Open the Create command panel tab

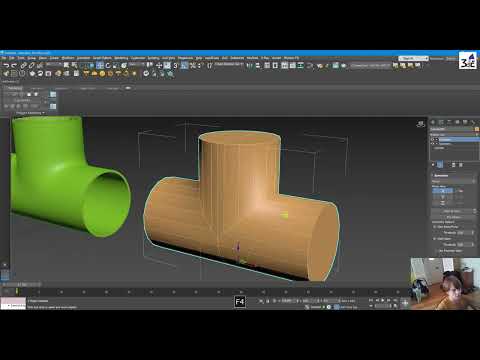coord(433,122)
